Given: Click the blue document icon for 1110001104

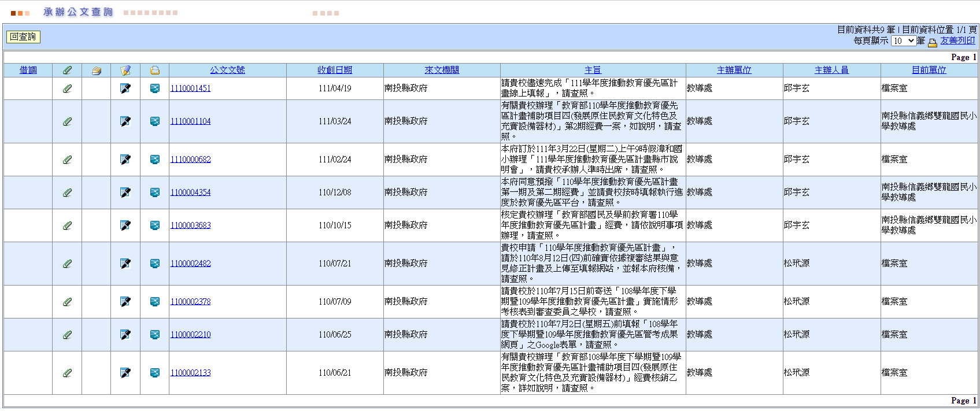Looking at the screenshot, I should click(x=155, y=121).
